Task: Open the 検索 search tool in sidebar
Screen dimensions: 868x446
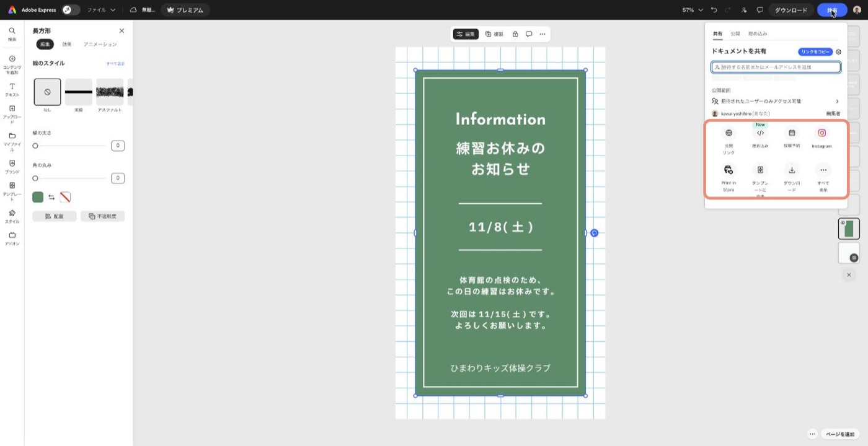Action: pos(12,33)
